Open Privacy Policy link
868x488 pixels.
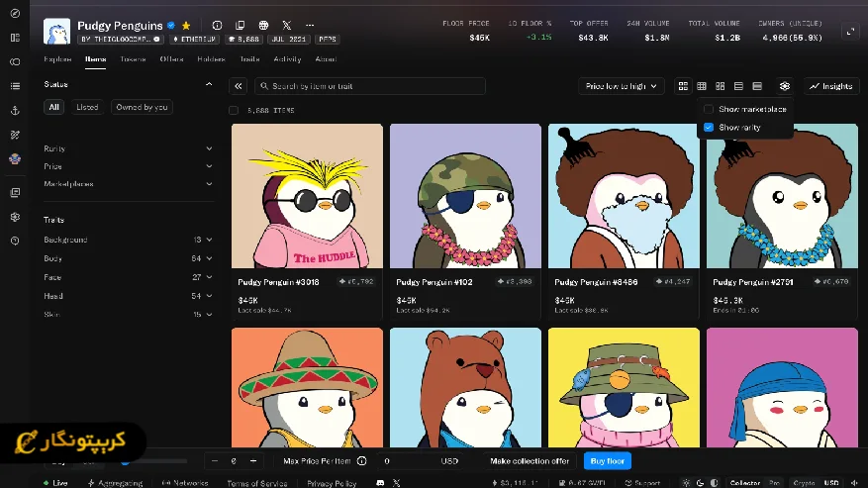tap(332, 483)
